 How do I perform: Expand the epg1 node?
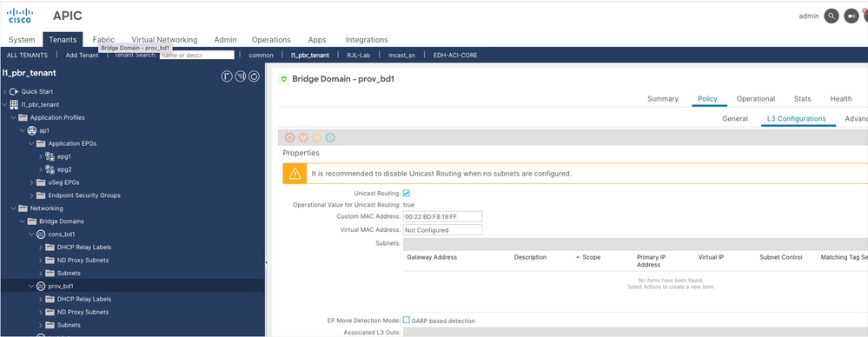[41, 156]
